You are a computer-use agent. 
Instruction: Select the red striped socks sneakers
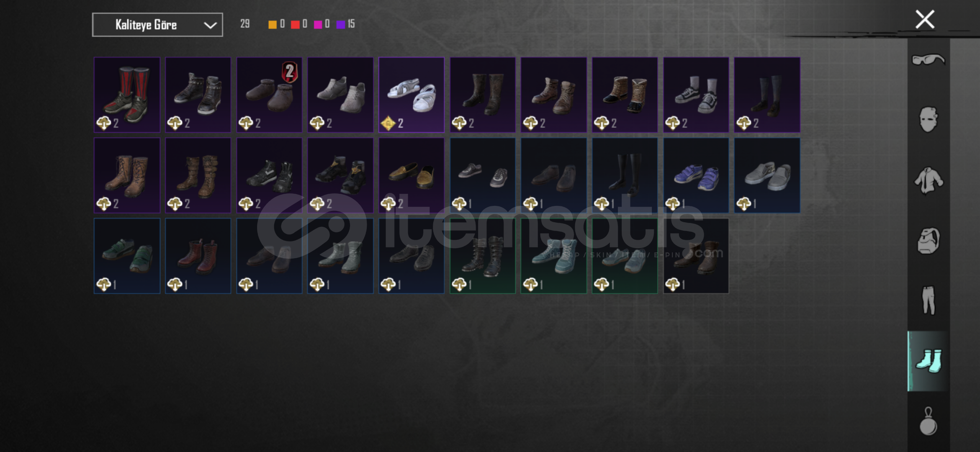pos(127,95)
